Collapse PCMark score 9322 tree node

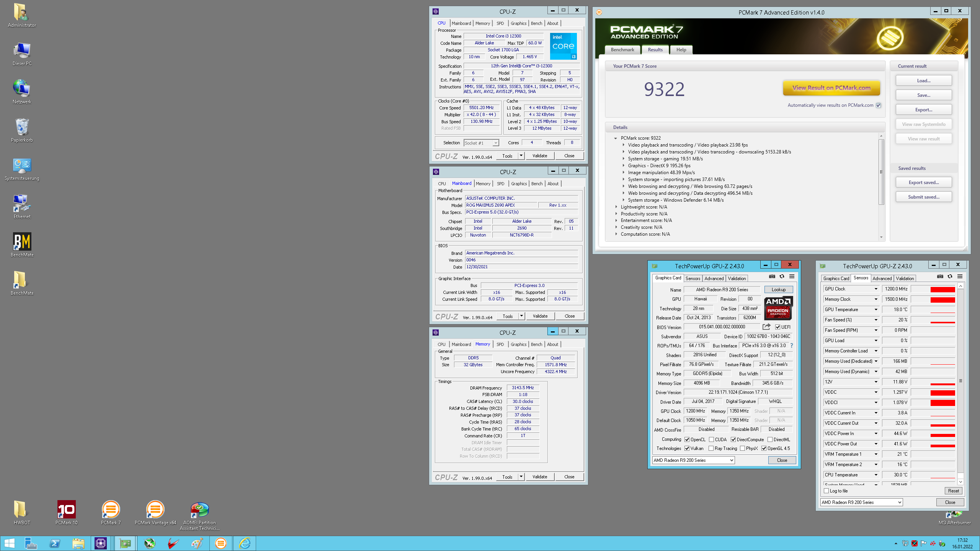pos(616,138)
